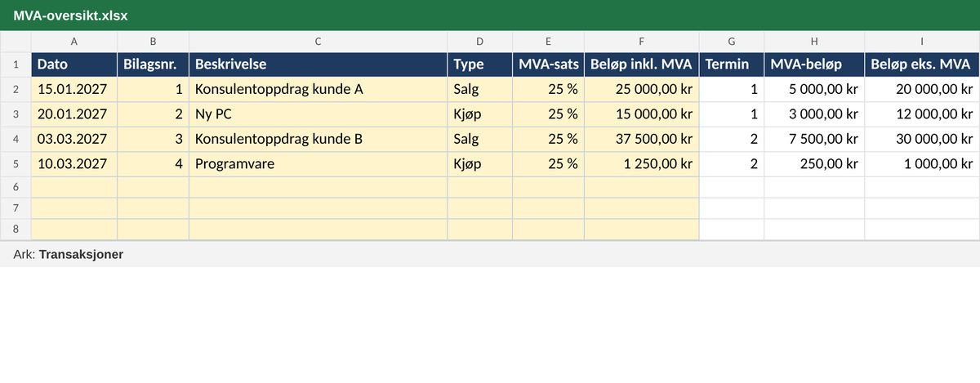Viewport: 980px width, 383px height.
Task: Click MVA-sats cell in 'Ny PC' row
Action: click(549, 114)
